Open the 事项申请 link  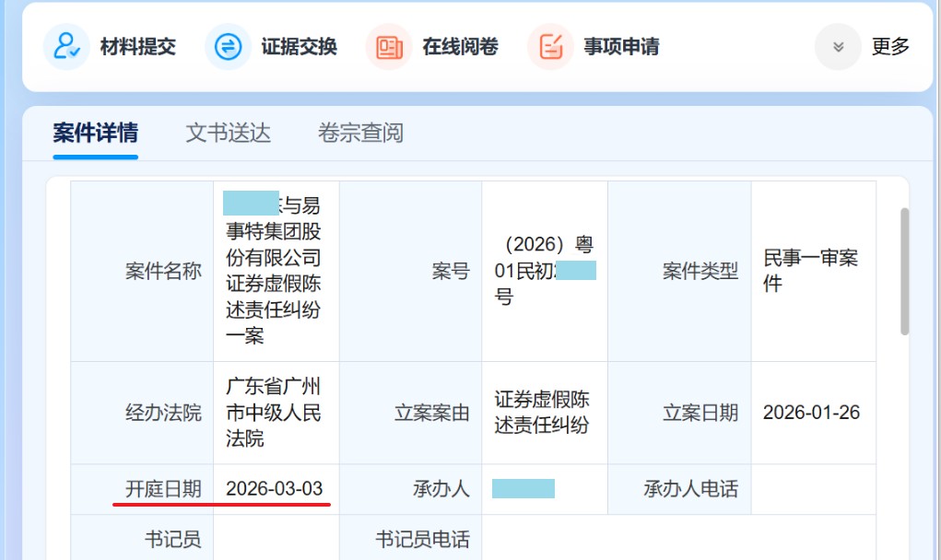click(x=622, y=46)
